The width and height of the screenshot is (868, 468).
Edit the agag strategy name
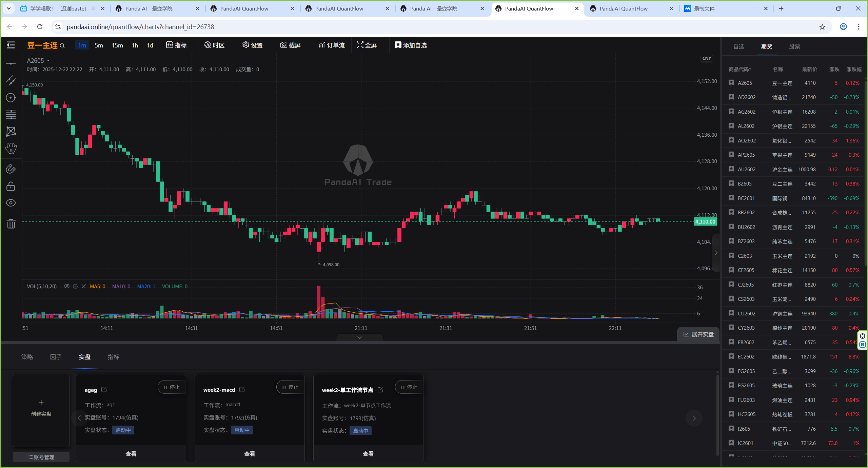coord(104,390)
